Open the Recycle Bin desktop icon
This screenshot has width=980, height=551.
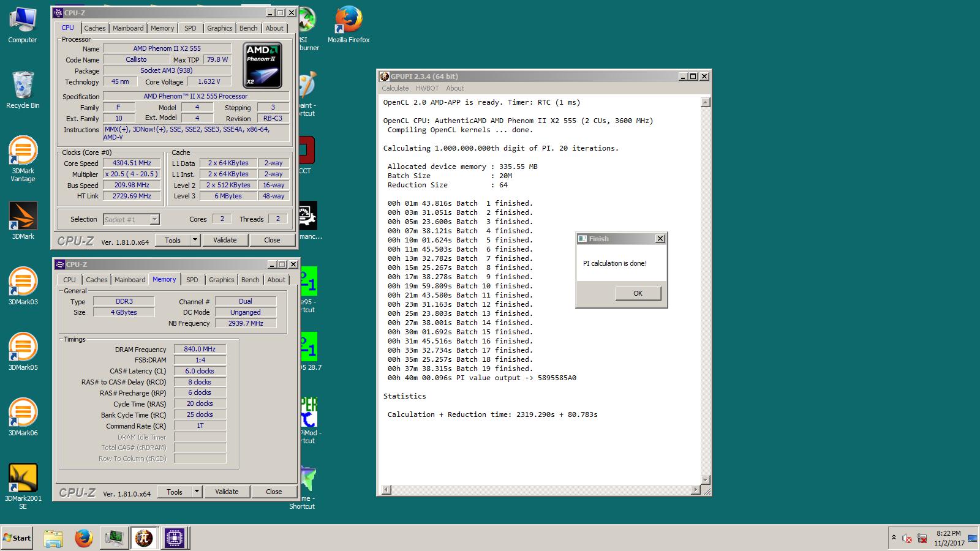coord(23,90)
